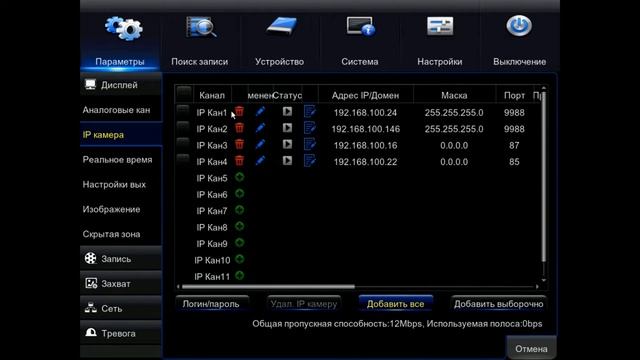Select Аналоговые кан in sidebar
This screenshot has height=360, width=640.
click(x=121, y=110)
